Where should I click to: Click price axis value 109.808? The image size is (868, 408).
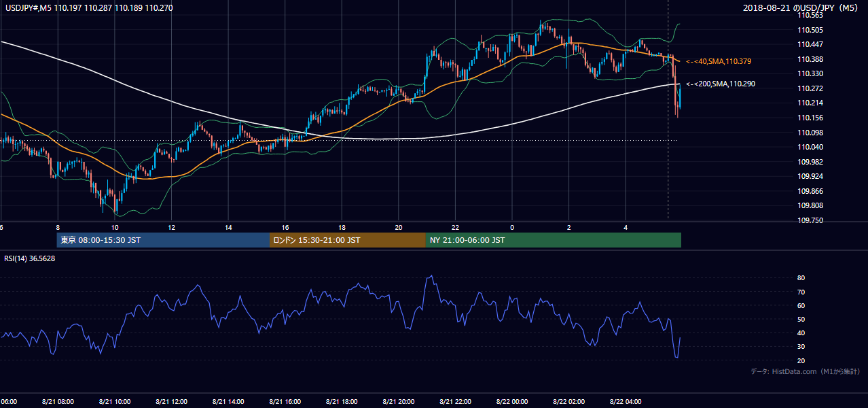810,205
